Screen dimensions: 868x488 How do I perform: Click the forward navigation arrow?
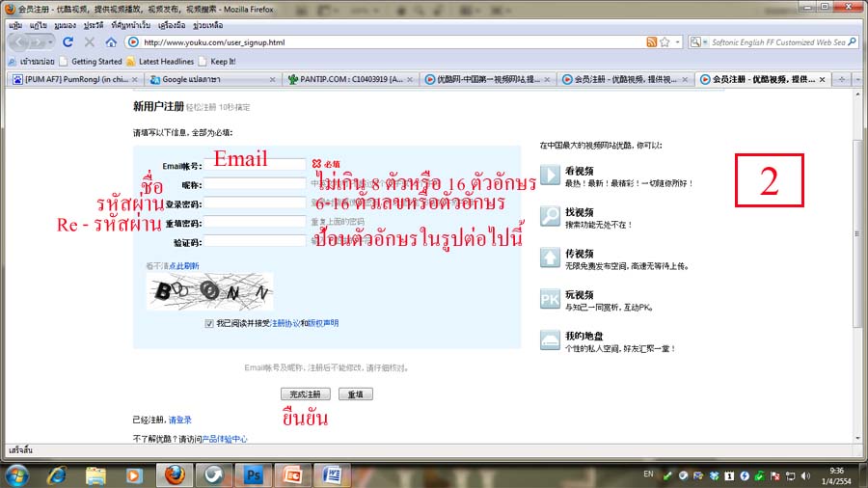point(37,42)
